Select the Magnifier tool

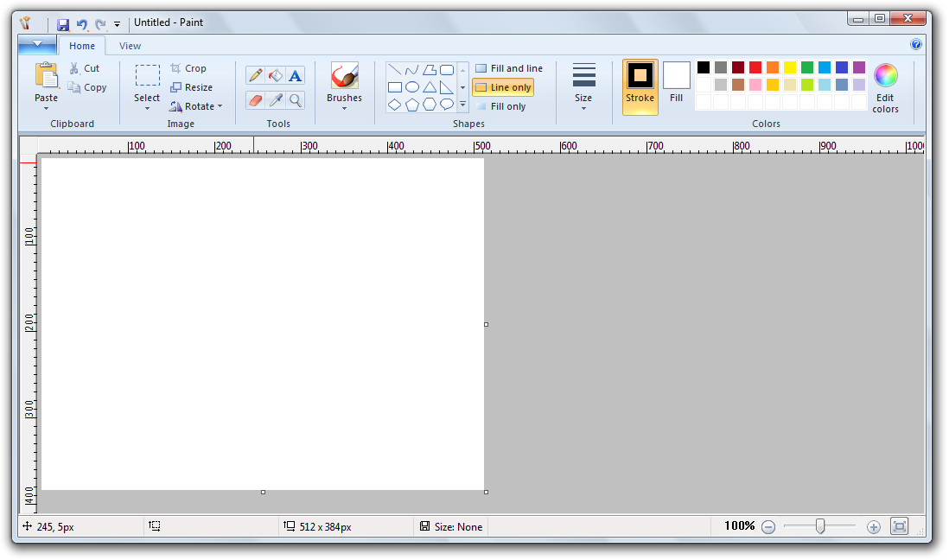point(296,100)
